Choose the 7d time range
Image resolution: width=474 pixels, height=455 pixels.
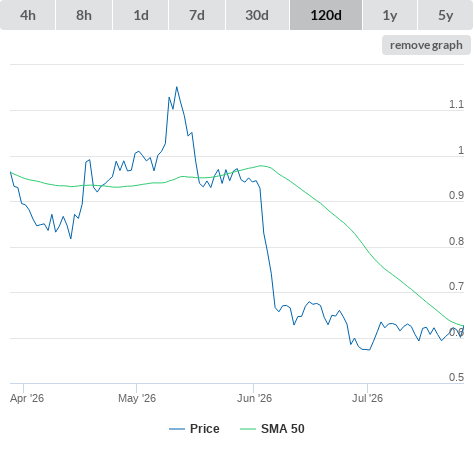tap(197, 15)
